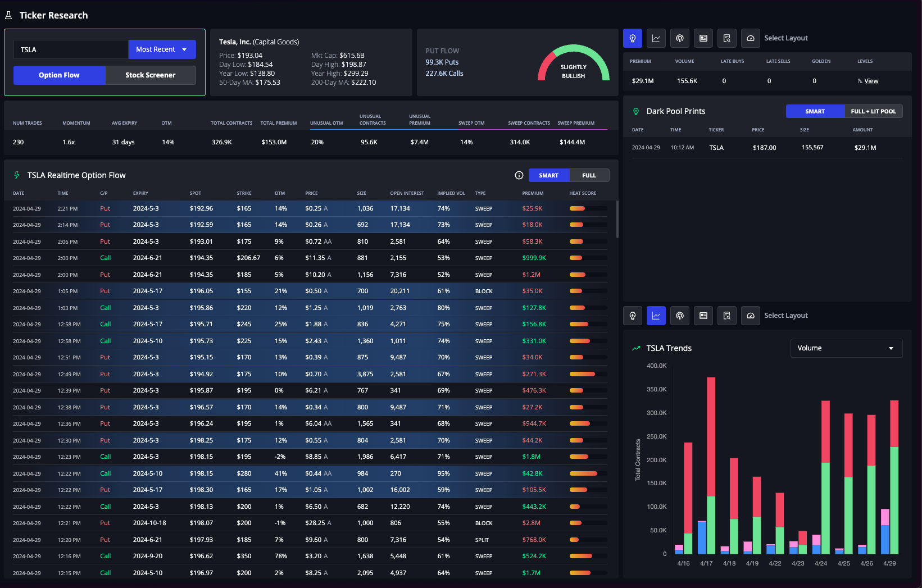Select the line chart layout icon above Dark Pool Prints
This screenshot has height=588, width=922.
656,38
